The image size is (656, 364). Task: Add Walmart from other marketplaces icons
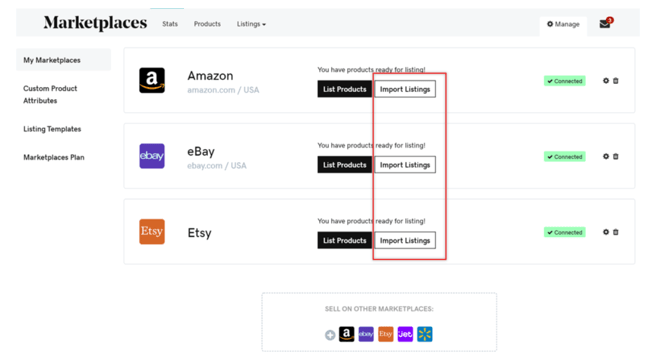(x=425, y=334)
